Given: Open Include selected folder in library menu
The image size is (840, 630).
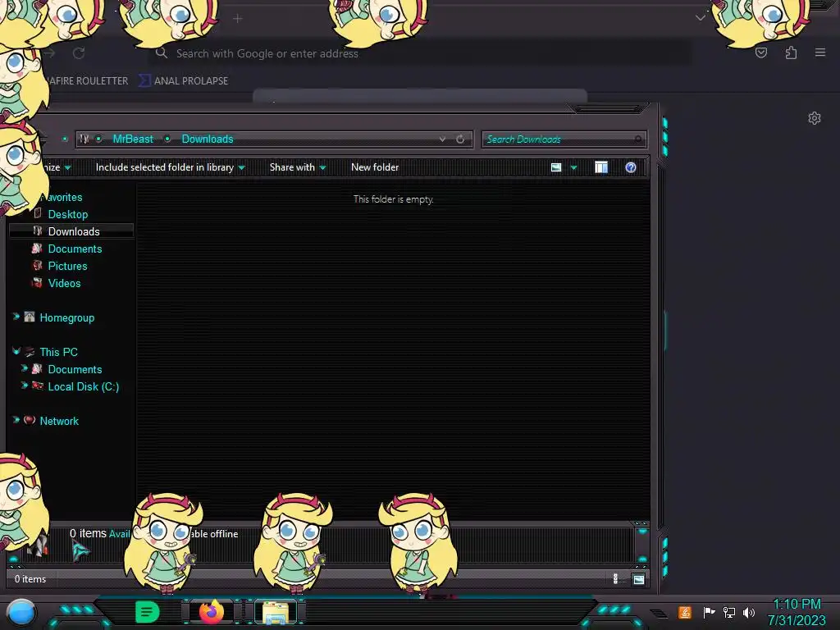Looking at the screenshot, I should pos(170,167).
